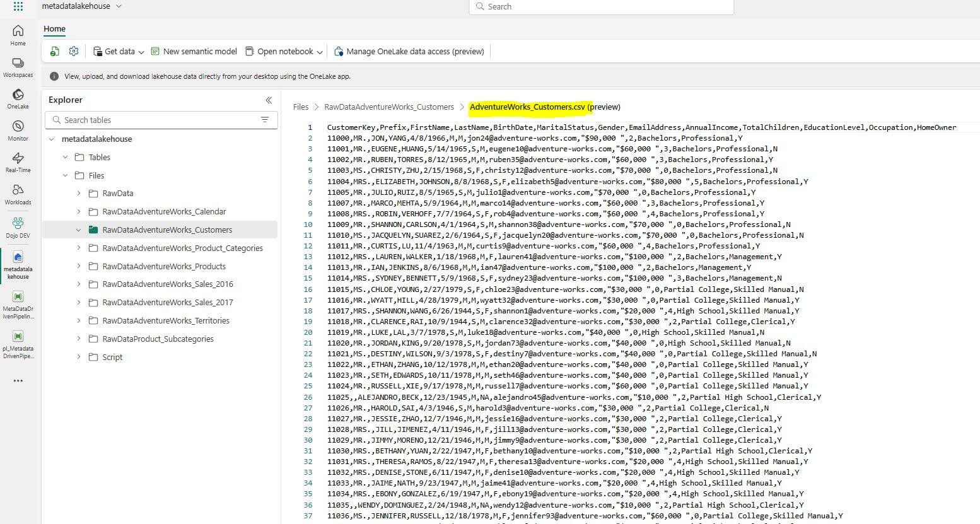Screen dimensions: 980x524
Task: Open OneLake from the left rail
Action: tap(18, 98)
